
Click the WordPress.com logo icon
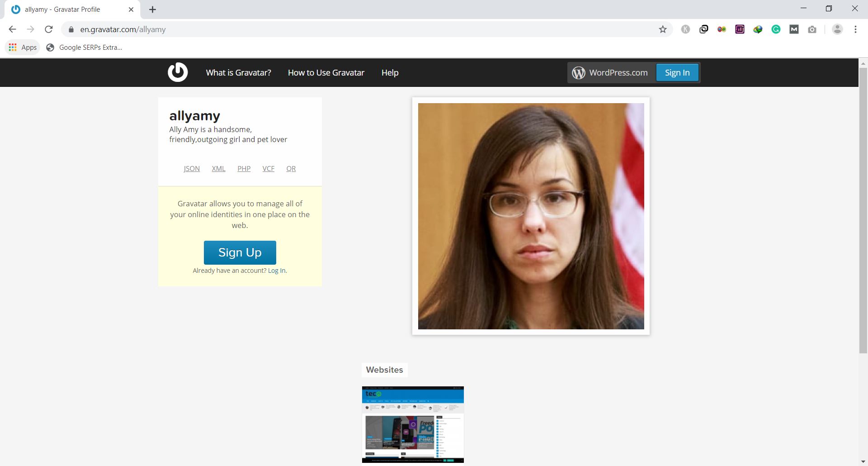pyautogui.click(x=579, y=73)
